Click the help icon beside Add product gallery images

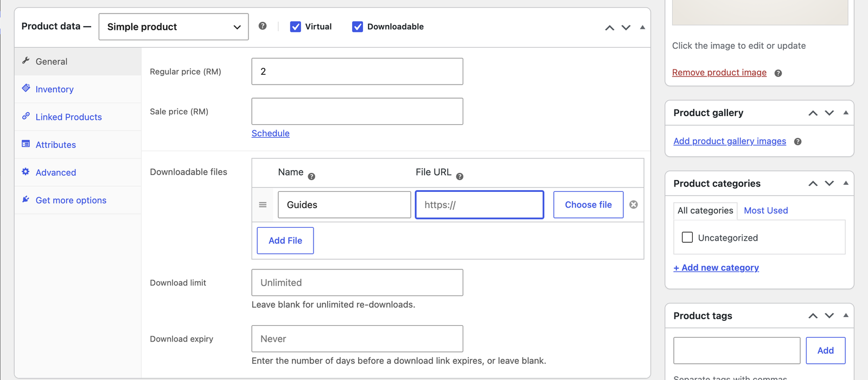click(797, 141)
